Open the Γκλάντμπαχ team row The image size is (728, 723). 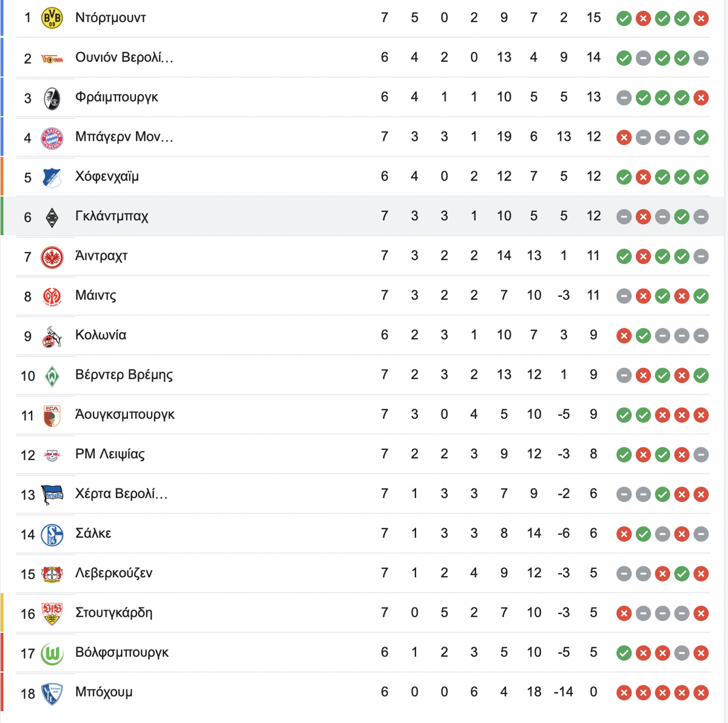(x=364, y=216)
